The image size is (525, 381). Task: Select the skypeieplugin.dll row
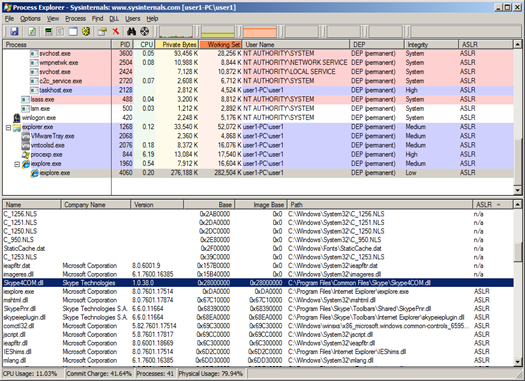258,317
